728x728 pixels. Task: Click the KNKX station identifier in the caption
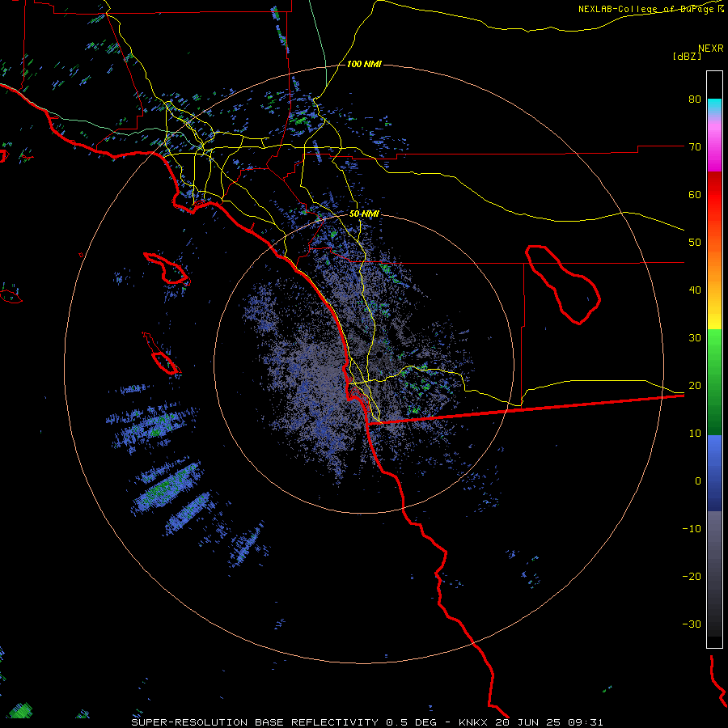pos(473,722)
